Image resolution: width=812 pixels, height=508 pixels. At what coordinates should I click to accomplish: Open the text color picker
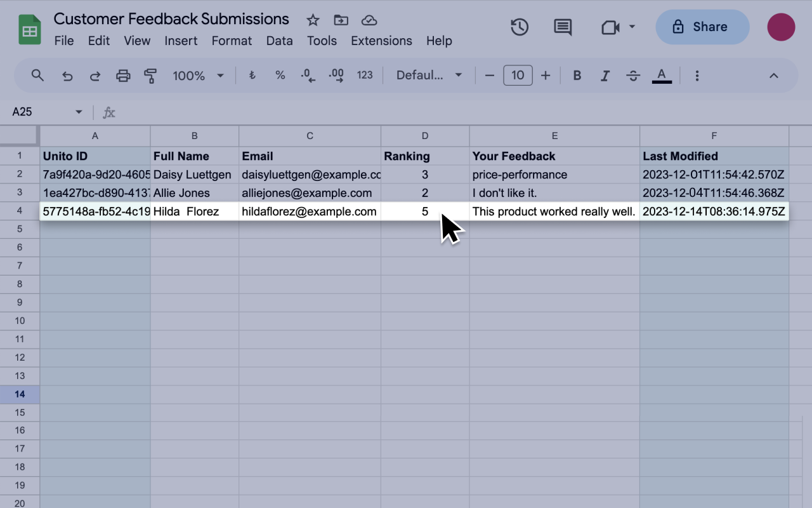click(x=662, y=75)
